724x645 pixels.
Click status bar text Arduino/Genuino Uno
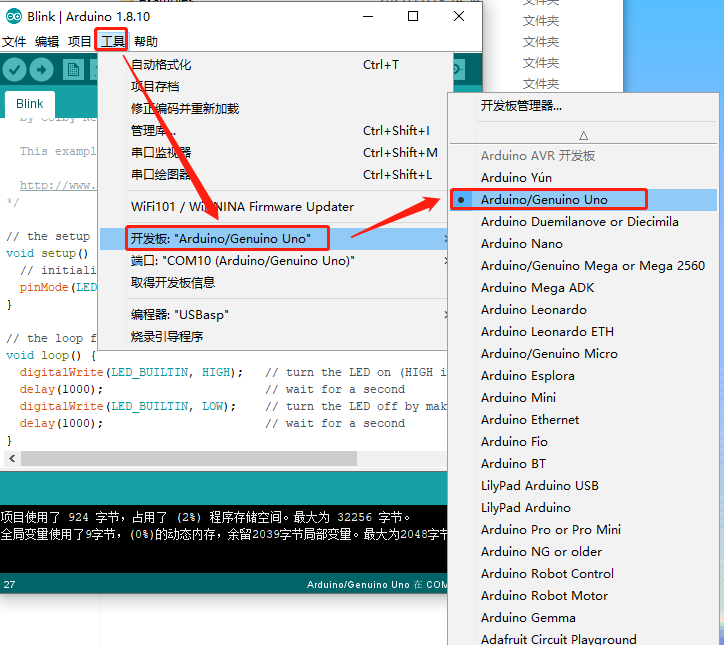[x=358, y=585]
